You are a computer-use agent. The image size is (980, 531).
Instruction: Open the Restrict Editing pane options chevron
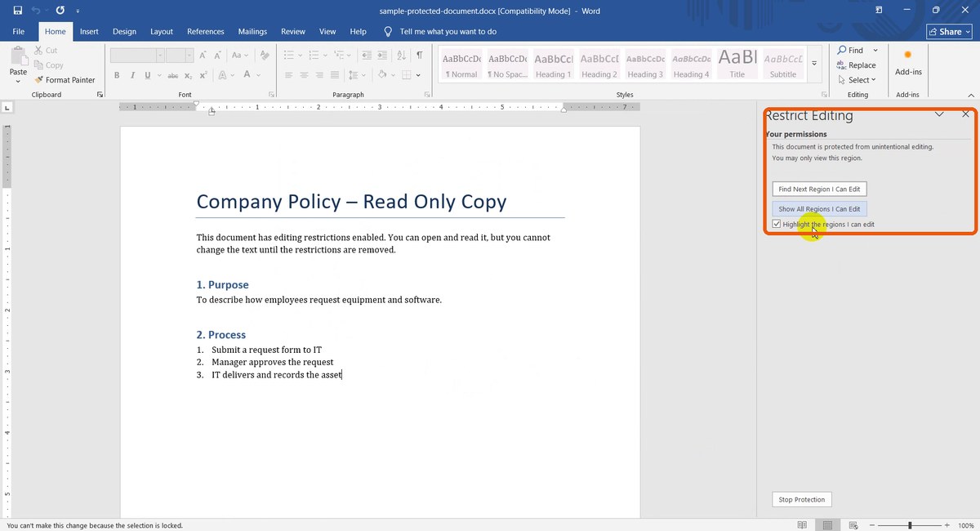click(x=939, y=114)
